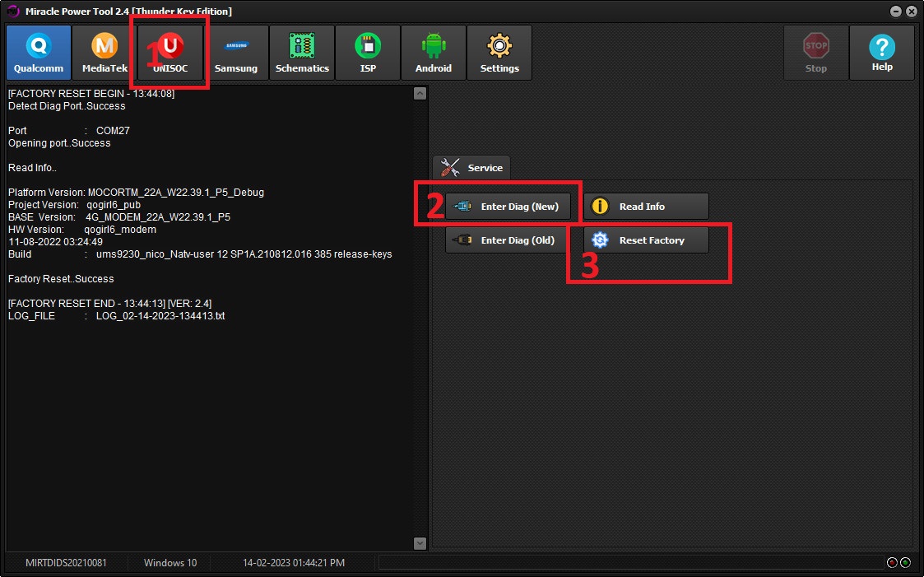Screen dimensions: 924x577
Task: Click the 'BASE Version' log line
Action: (119, 217)
